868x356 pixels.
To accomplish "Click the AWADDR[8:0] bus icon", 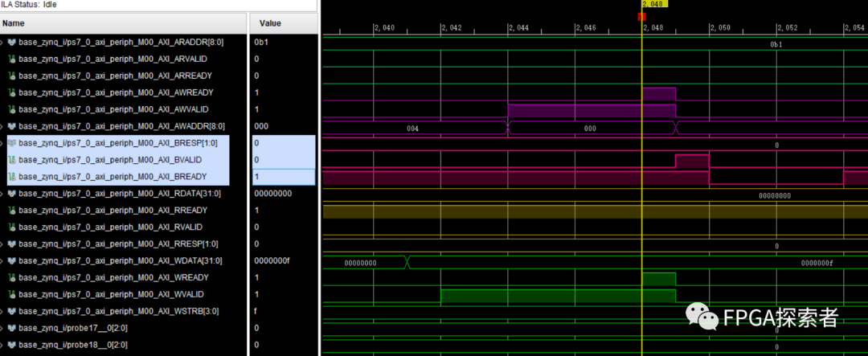I will tap(12, 126).
